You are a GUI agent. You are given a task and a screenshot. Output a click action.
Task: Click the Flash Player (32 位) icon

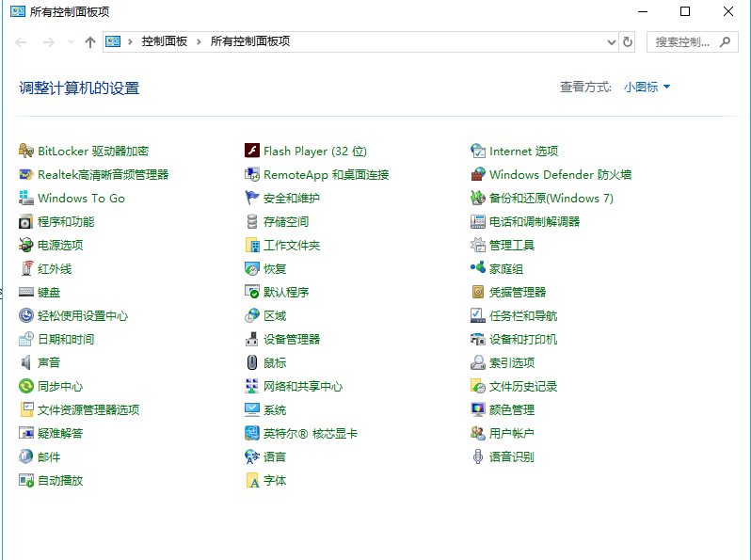[252, 151]
